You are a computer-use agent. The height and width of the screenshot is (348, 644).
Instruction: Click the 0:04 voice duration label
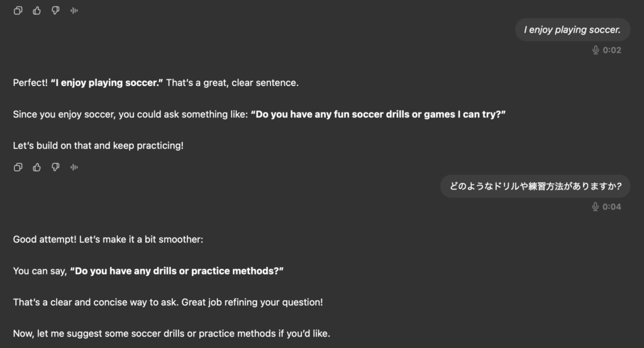(x=612, y=207)
